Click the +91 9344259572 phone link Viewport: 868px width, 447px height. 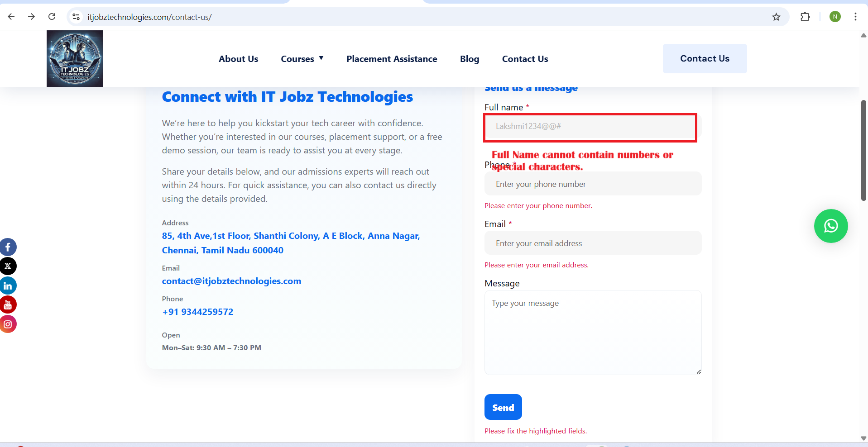[x=197, y=312]
